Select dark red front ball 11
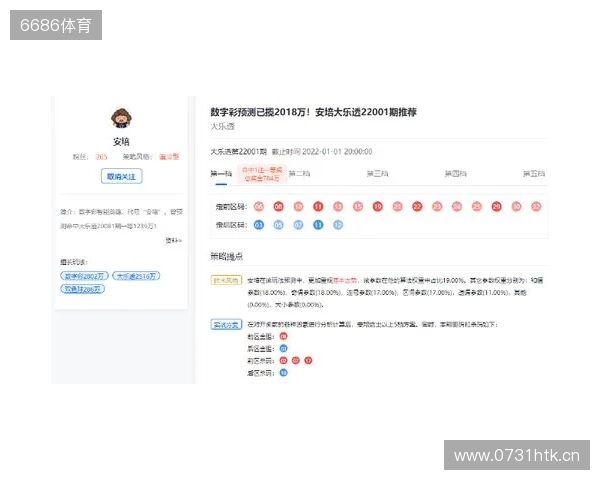Image resolution: width=600 pixels, height=480 pixels. tap(318, 207)
